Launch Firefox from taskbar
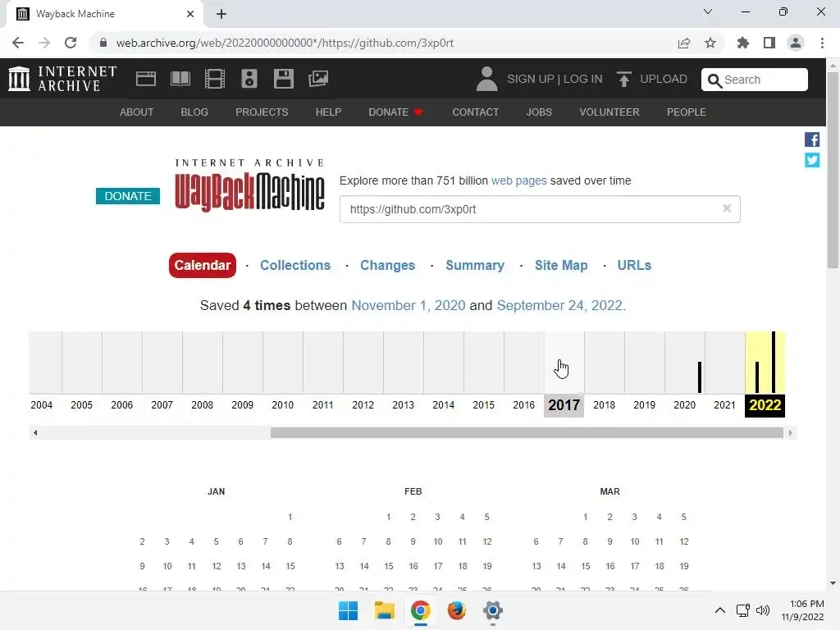This screenshot has height=630, width=840. (456, 610)
